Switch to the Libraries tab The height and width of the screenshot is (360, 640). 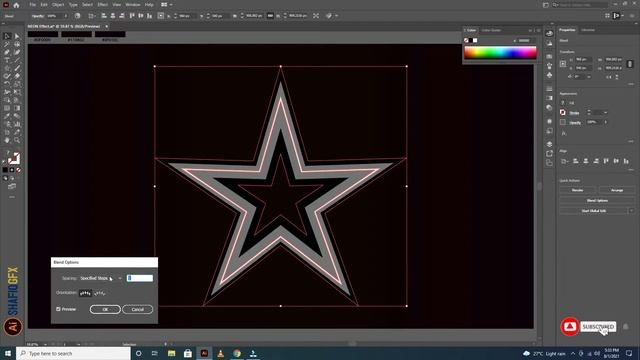[588, 30]
